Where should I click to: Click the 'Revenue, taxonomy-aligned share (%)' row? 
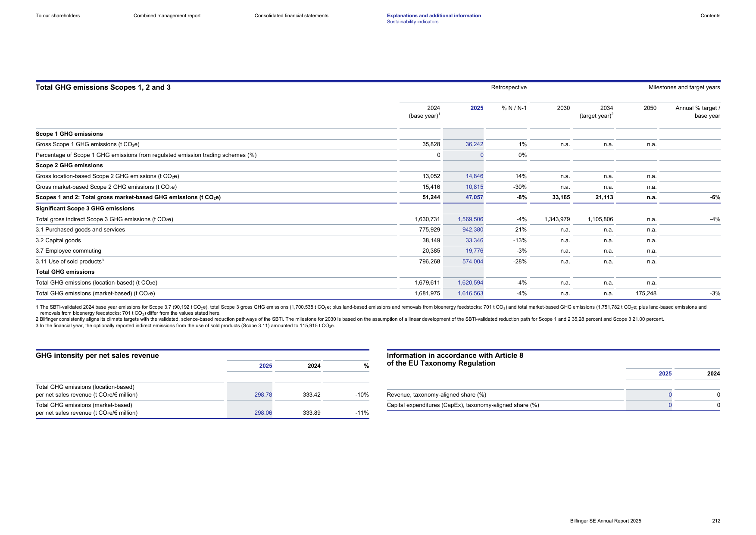(553, 395)
